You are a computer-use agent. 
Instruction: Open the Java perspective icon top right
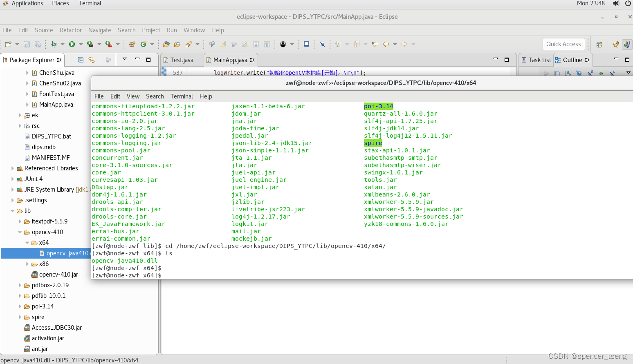point(627,44)
